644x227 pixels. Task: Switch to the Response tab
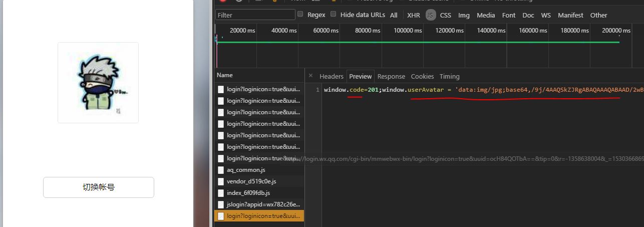[x=391, y=76]
